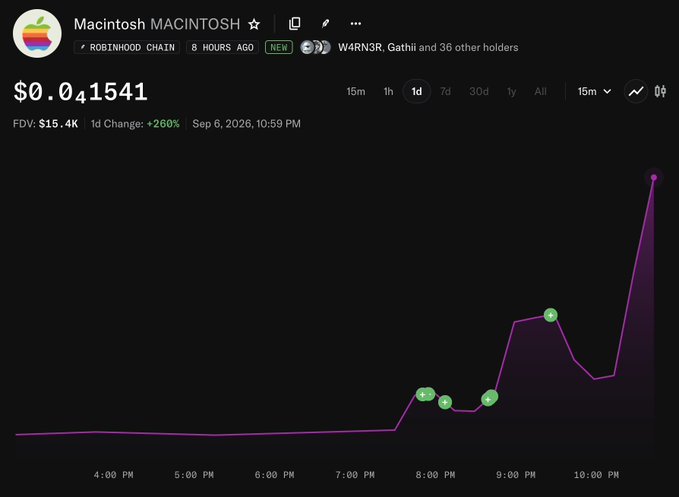
Task: Select the 15m time range tab
Action: click(356, 91)
